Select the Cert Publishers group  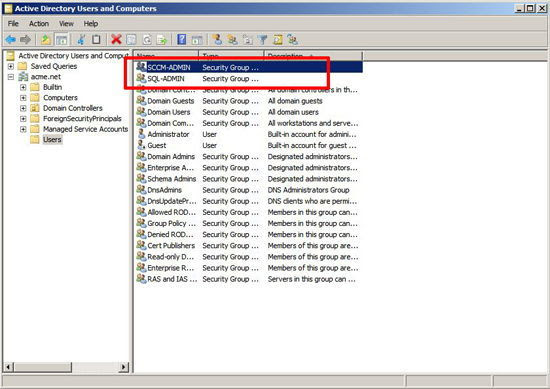click(x=171, y=246)
